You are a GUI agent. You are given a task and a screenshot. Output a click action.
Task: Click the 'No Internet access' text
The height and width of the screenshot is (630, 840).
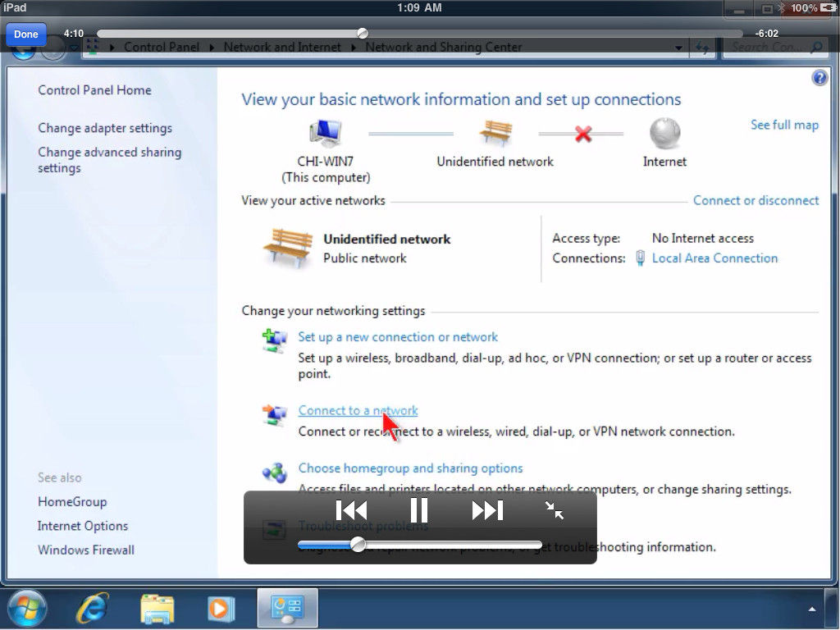703,239
